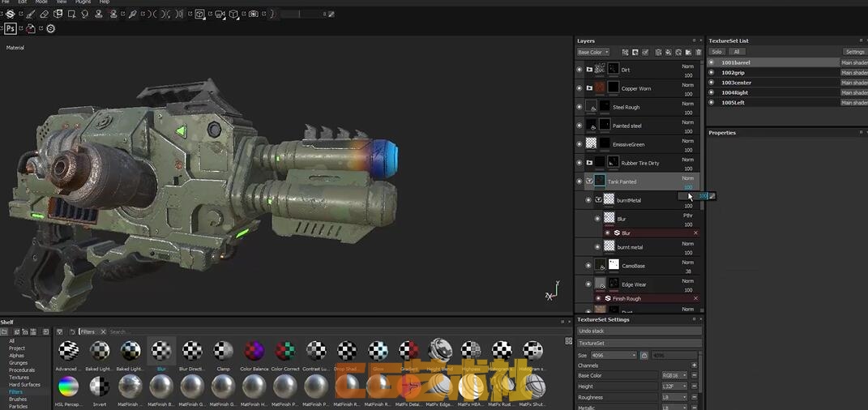Select the Filters shelf category
868x410 pixels.
pyautogui.click(x=15, y=391)
